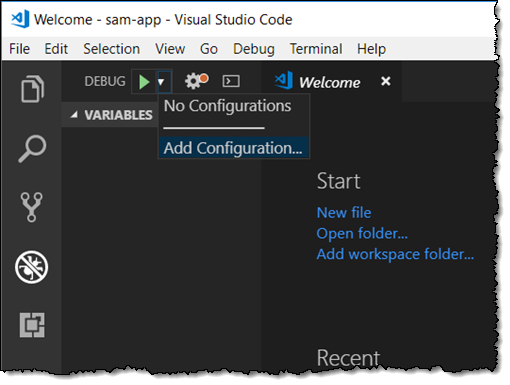This screenshot has width=510, height=385.
Task: Click the Open folder... link
Action: coord(362,234)
